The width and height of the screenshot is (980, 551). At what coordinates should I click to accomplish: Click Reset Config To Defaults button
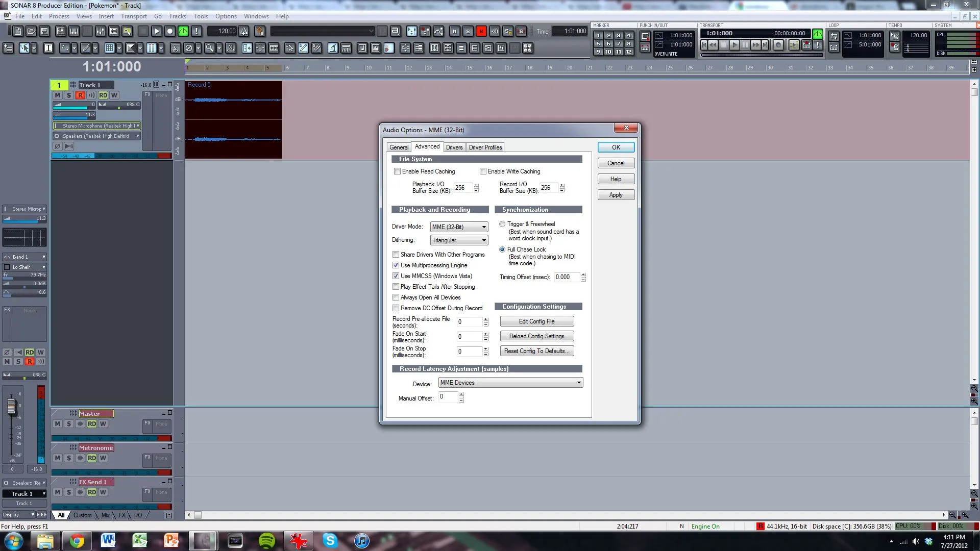click(537, 351)
